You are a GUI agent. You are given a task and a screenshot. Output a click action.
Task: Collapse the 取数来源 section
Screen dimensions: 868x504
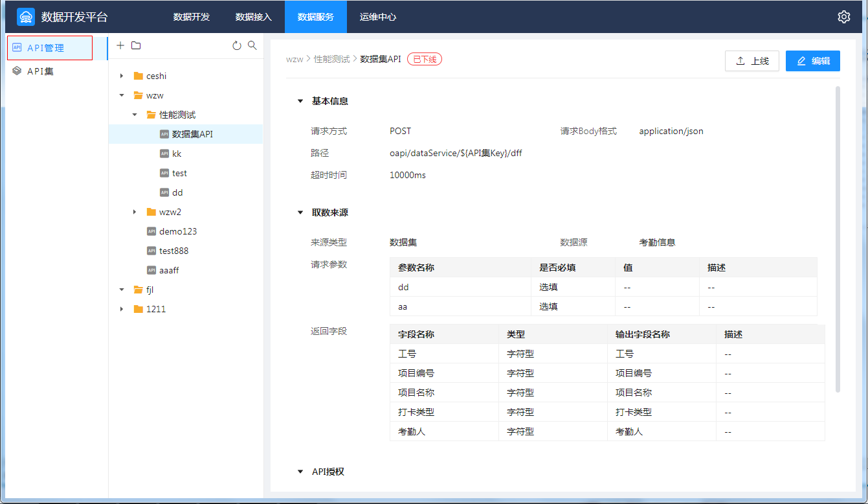point(300,212)
